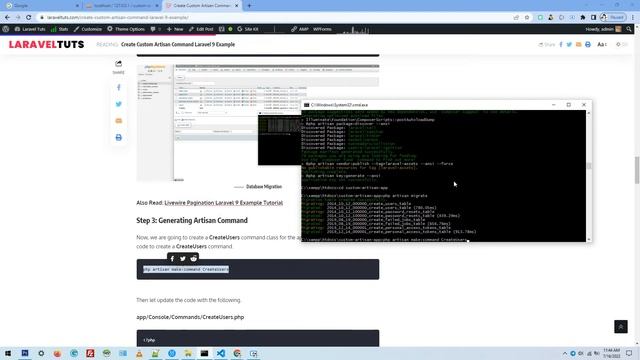Screen dimensions: 640x360
Task: Open the Aa font size control
Action: click(602, 44)
